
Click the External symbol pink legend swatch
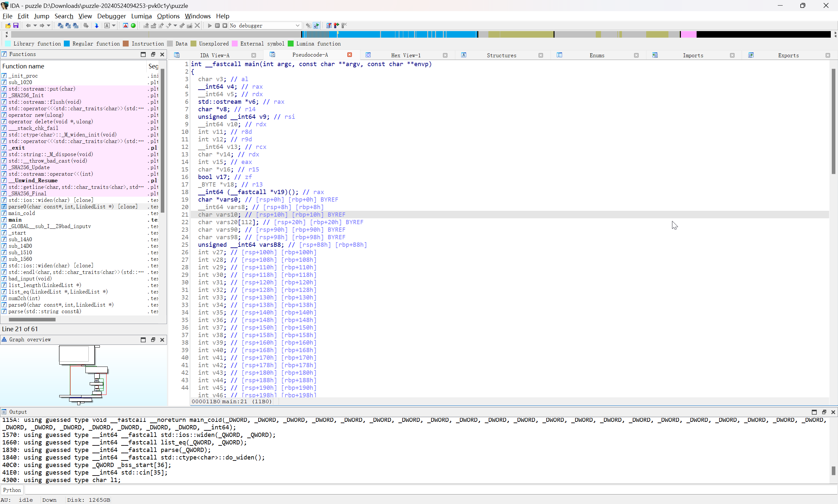(234, 44)
